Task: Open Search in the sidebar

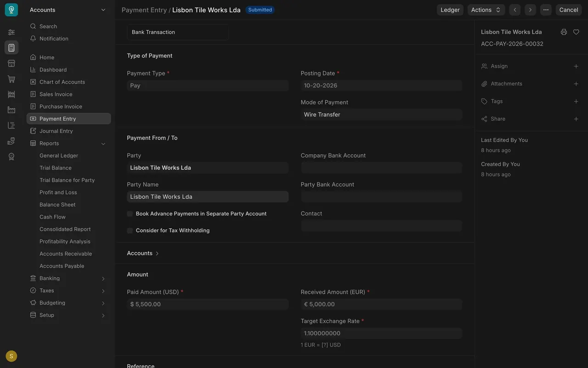Action: [x=68, y=26]
